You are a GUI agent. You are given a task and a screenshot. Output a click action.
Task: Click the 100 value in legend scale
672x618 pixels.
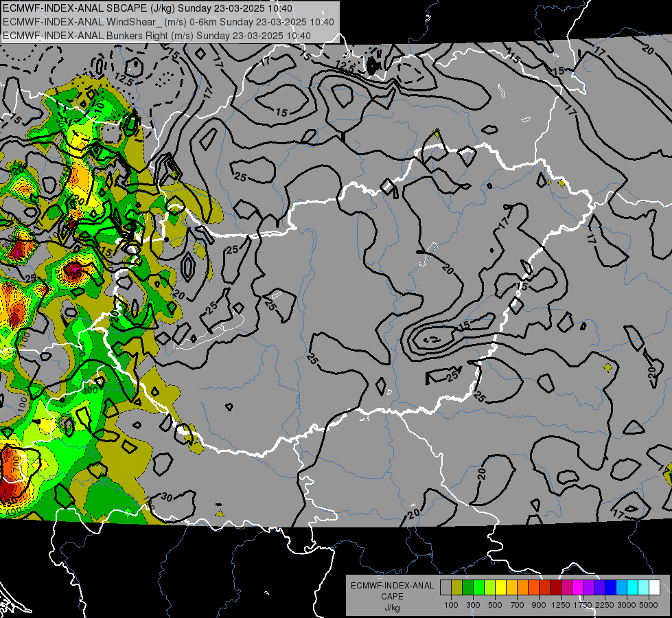pyautogui.click(x=451, y=605)
